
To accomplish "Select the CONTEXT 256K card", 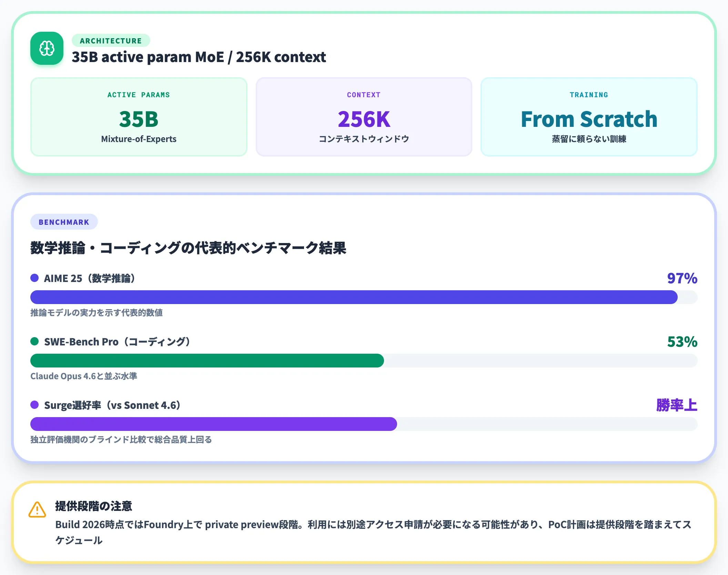I will (x=364, y=117).
